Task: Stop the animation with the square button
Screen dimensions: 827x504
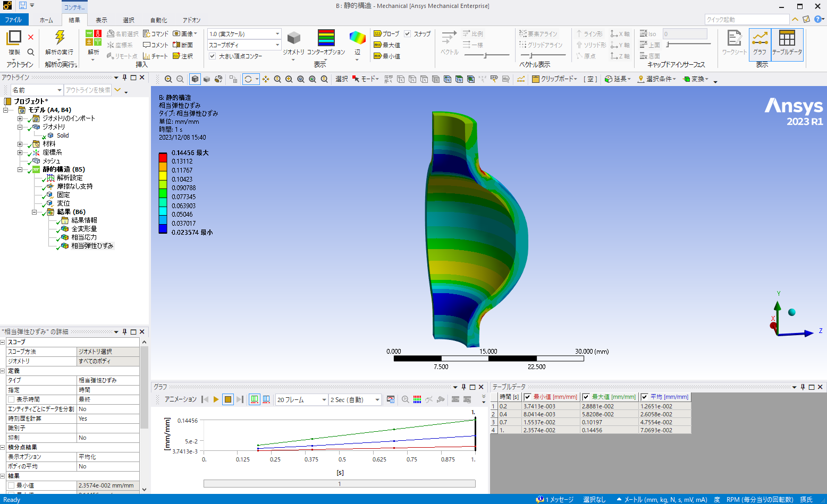Action: click(228, 399)
